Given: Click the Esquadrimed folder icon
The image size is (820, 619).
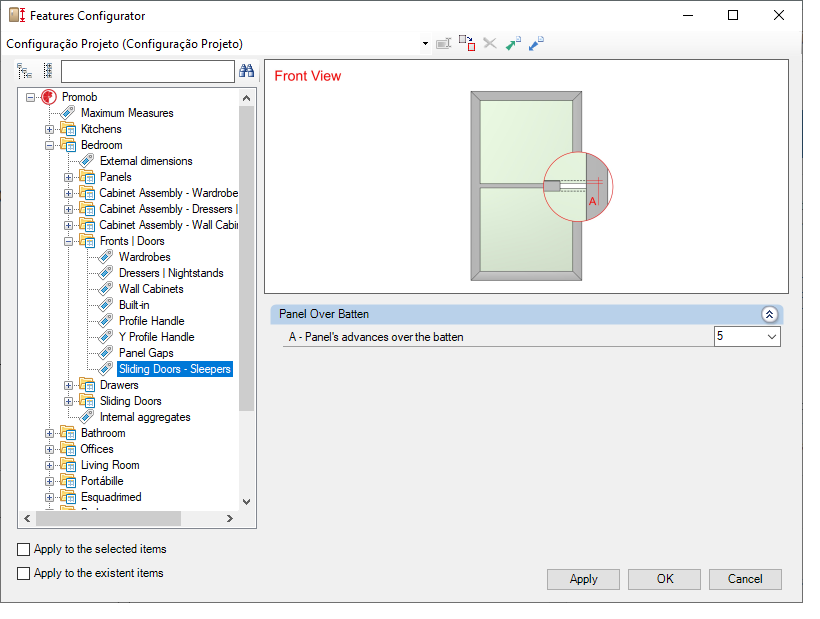Looking at the screenshot, I should point(68,497).
